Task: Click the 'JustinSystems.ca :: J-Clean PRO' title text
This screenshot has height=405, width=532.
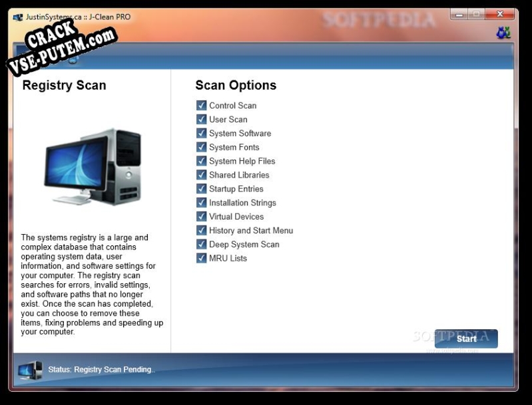Action: coord(79,17)
